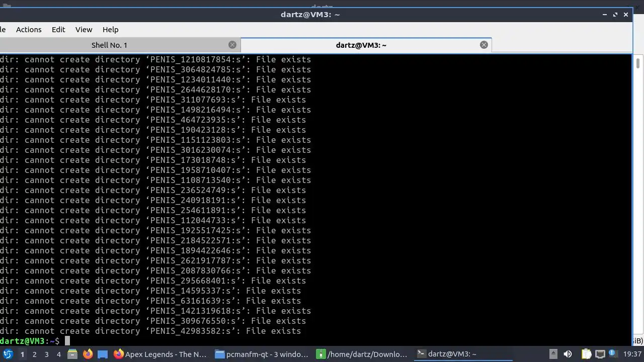Click the line with PENIS_63161639:s
This screenshot has width=644, height=362.
pos(150,301)
